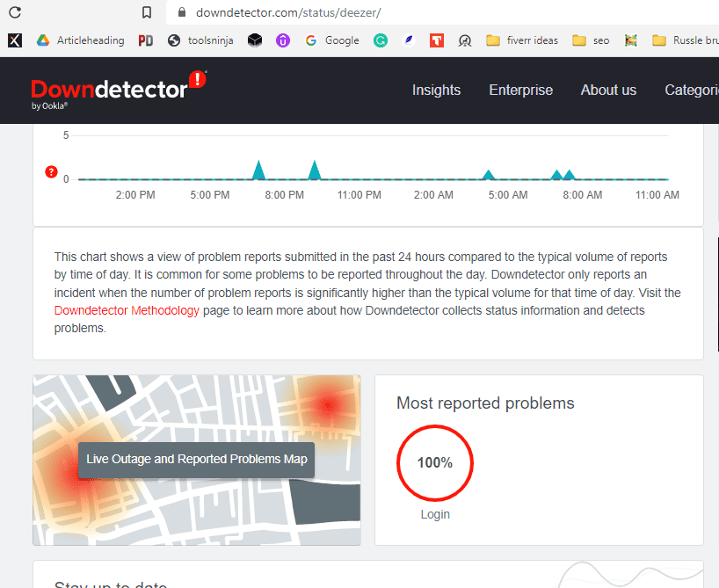Click the 100% Login problem circle
The image size is (719, 588).
[x=435, y=463]
